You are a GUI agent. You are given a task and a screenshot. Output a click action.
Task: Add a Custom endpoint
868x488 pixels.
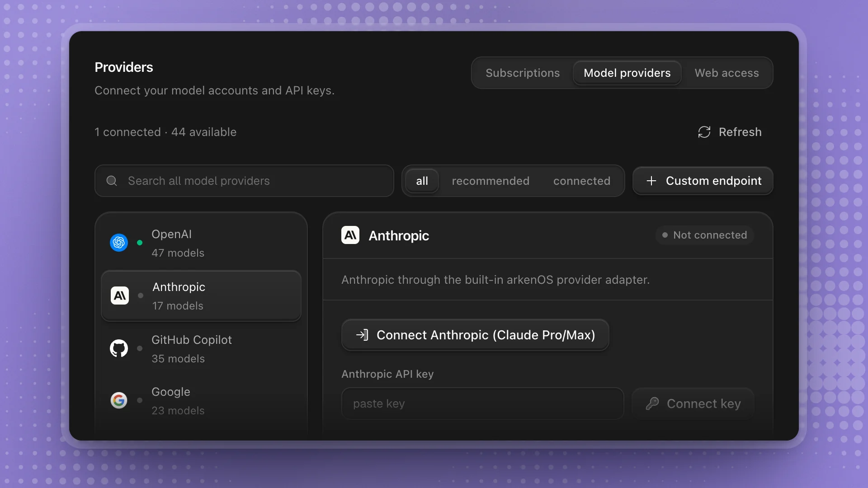(x=703, y=181)
